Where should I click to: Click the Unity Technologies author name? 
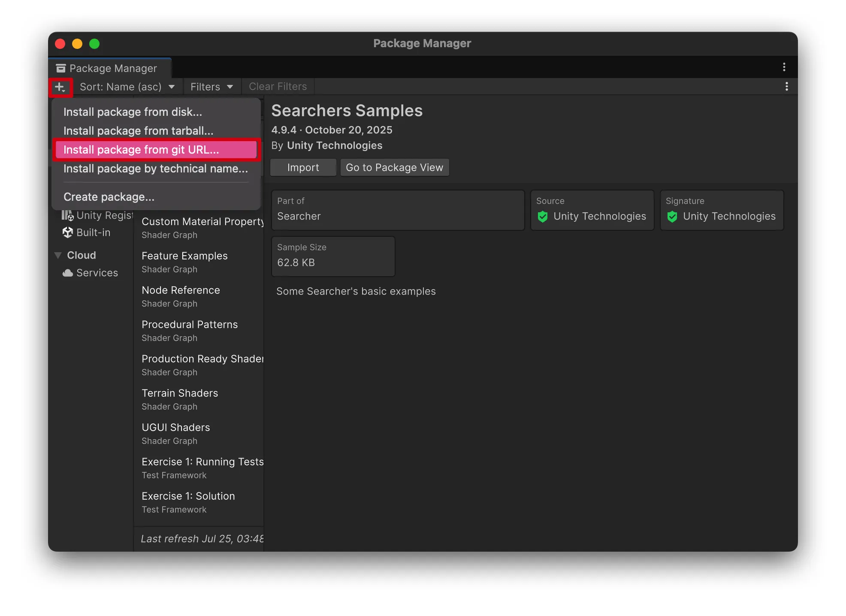click(335, 145)
